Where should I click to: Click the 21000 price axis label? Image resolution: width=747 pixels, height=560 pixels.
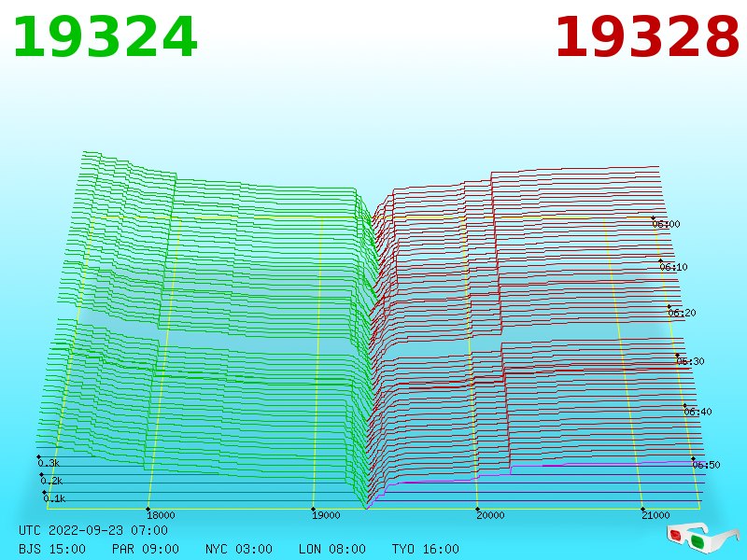pos(655,515)
